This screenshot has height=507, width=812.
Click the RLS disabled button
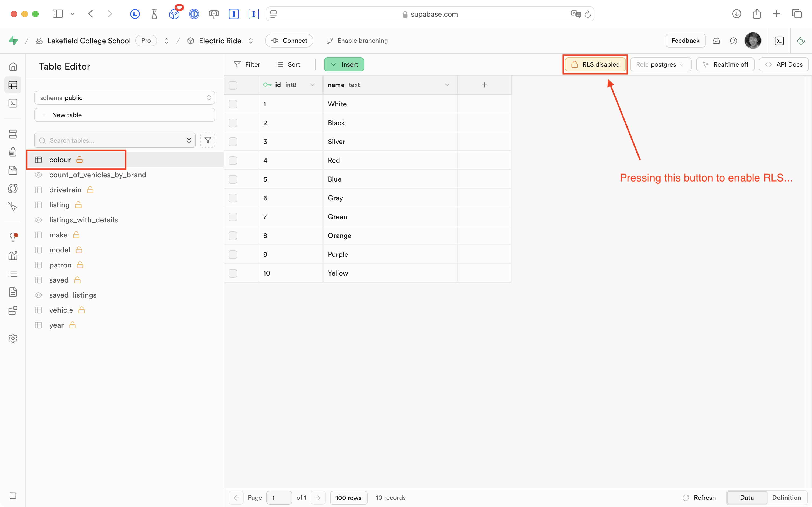(595, 64)
